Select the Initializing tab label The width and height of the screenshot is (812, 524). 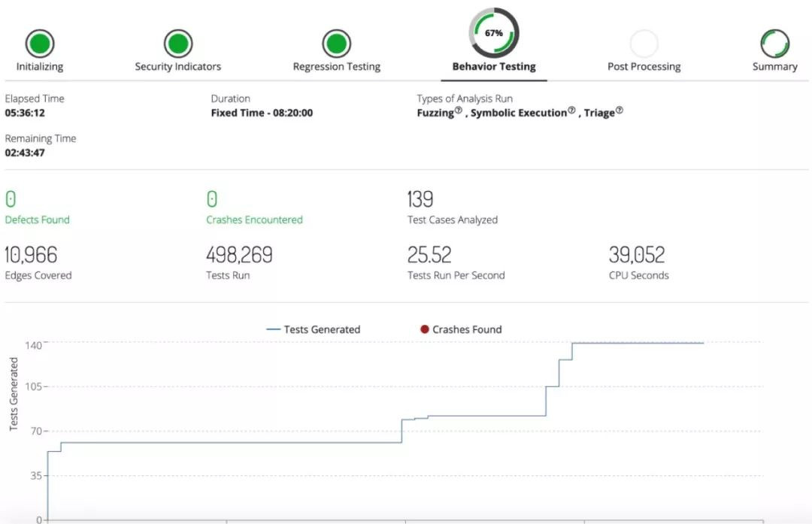pyautogui.click(x=40, y=66)
